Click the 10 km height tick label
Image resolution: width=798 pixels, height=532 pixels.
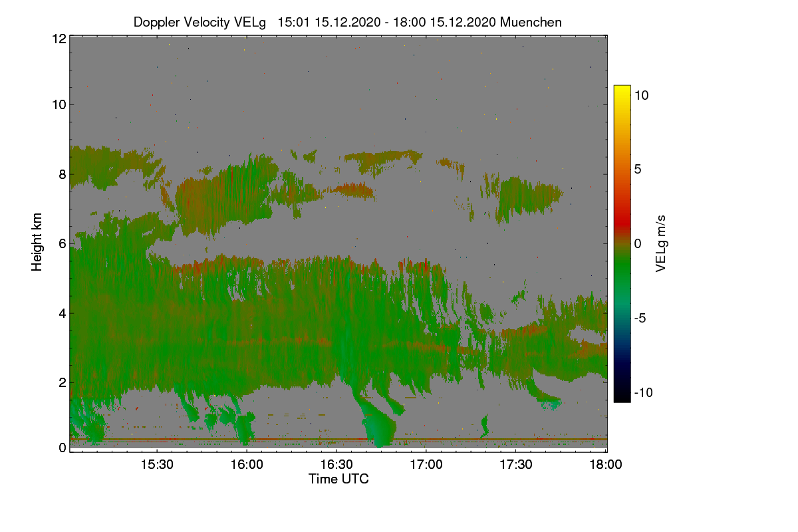tap(59, 104)
